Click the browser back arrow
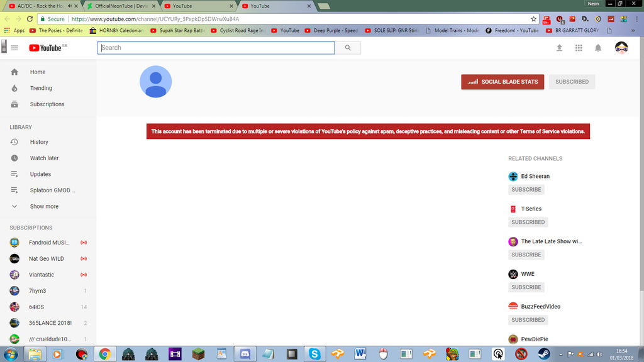Screen dimensions: 644x362 [8, 19]
